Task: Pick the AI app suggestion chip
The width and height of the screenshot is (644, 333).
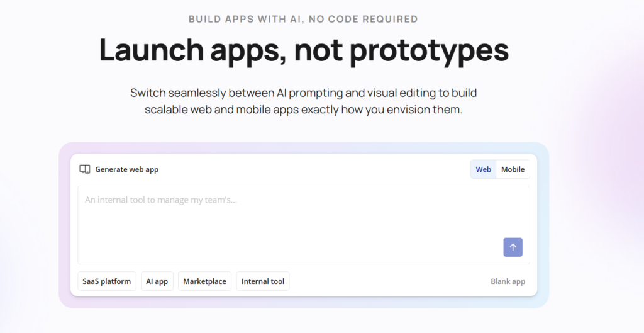Action: tap(157, 281)
